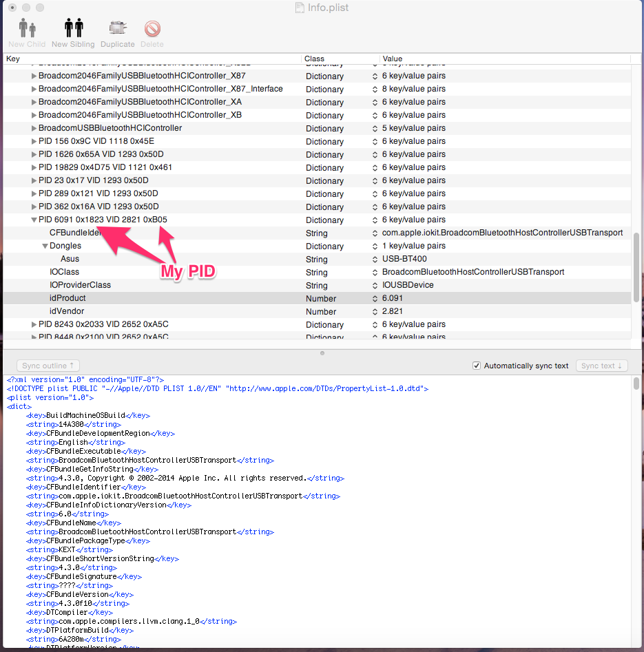
Task: Open class type stepper for Asus row
Action: tap(375, 260)
